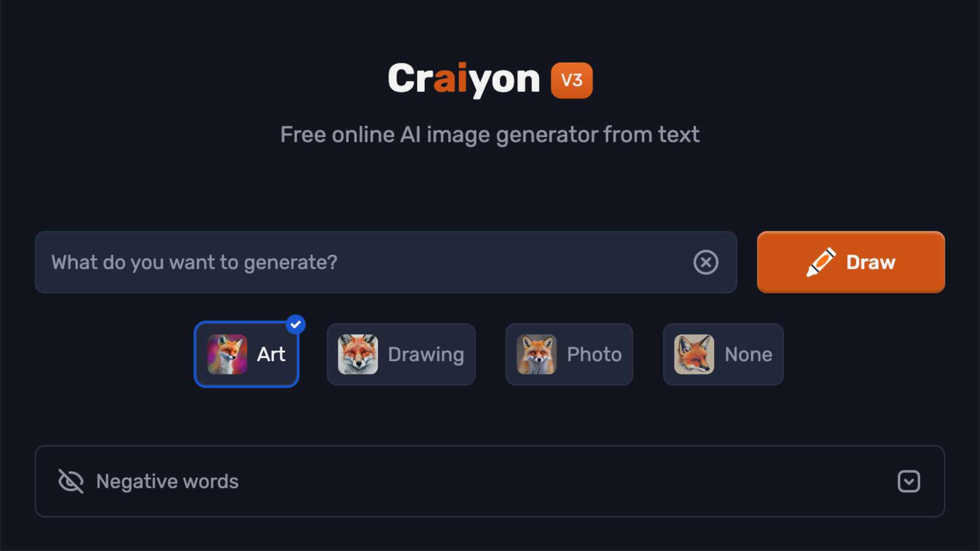
Task: Click the fox thumbnail next to None
Action: (x=694, y=354)
